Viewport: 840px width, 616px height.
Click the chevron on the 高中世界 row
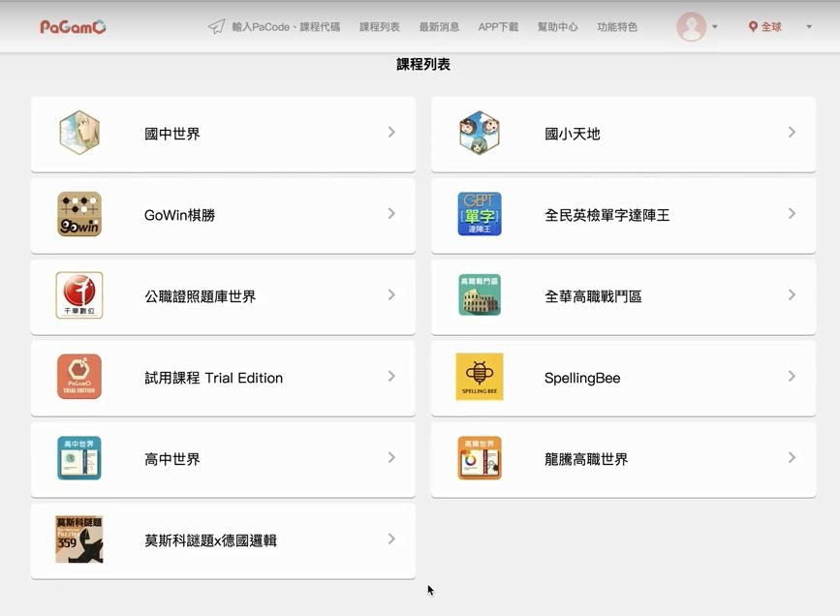[391, 458]
